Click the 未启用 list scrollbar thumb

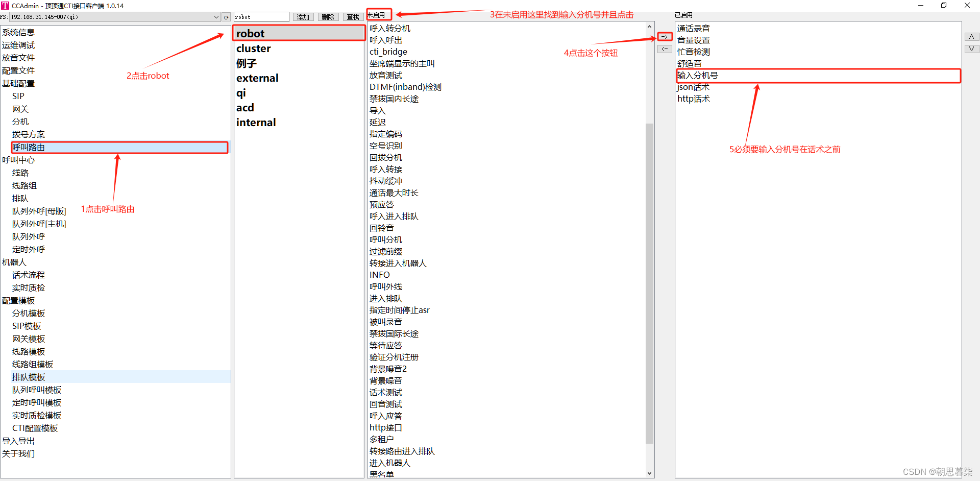(650, 283)
